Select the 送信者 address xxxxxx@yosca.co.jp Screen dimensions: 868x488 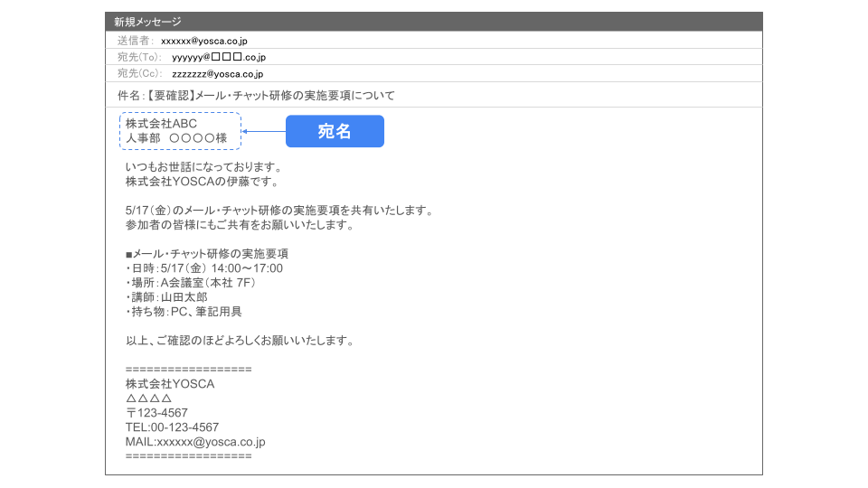click(x=203, y=41)
